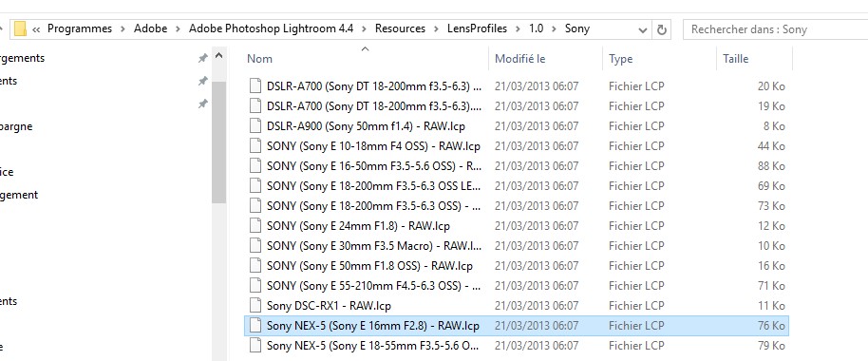Click the folder icon in the address bar
The width and height of the screenshot is (868, 361).
pos(21,28)
